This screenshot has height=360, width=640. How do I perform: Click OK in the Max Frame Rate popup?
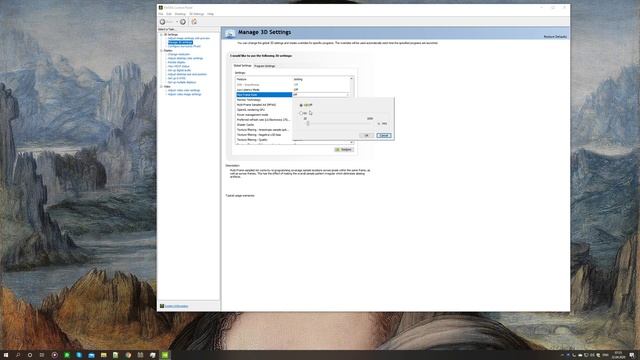coord(366,136)
